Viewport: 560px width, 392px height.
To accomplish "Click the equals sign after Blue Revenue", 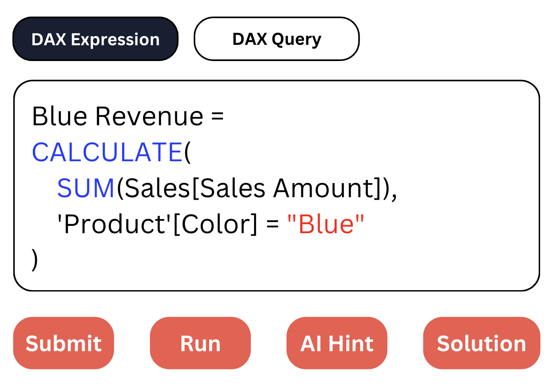I will (x=218, y=117).
